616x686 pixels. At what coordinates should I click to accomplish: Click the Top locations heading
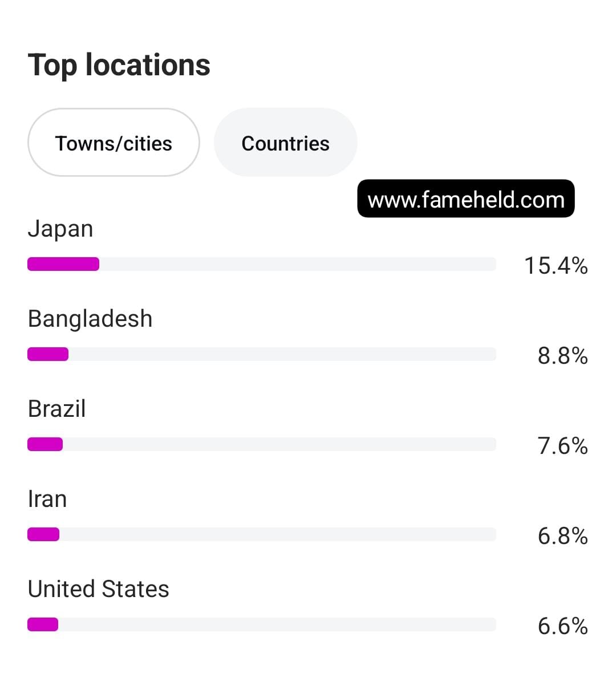[x=119, y=64]
